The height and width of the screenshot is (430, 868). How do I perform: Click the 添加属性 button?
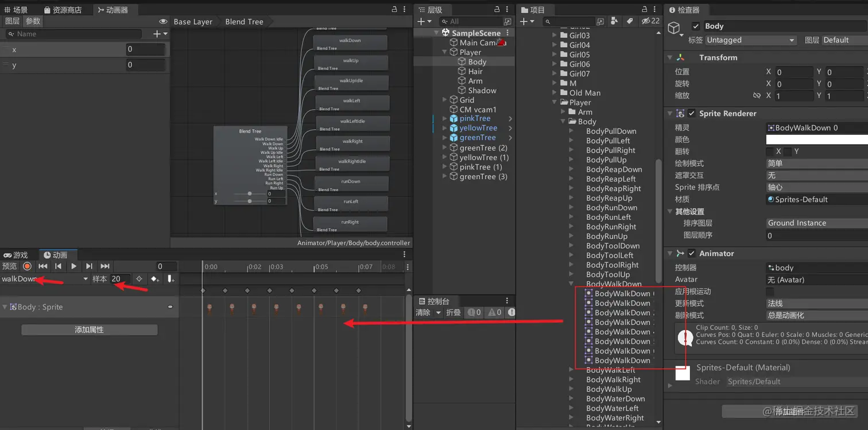pyautogui.click(x=89, y=330)
